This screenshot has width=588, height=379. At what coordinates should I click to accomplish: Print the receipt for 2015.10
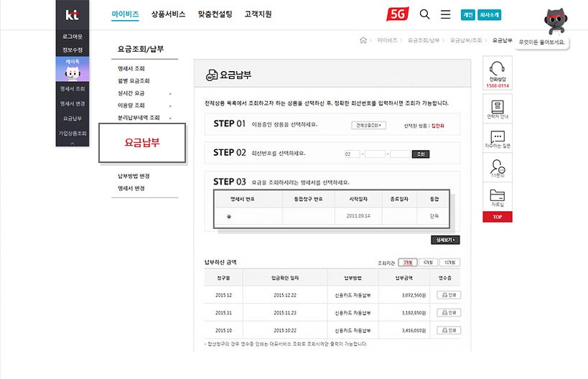pos(449,330)
